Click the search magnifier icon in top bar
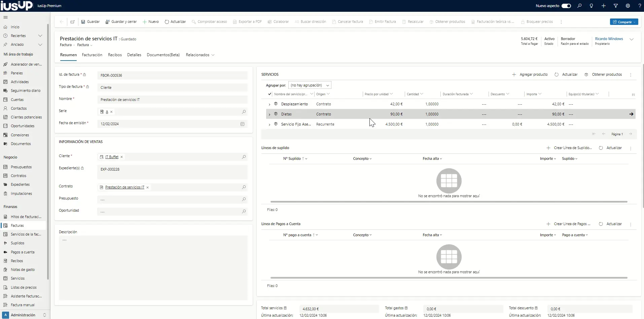Screen dimensions: 644x319 coord(579,6)
